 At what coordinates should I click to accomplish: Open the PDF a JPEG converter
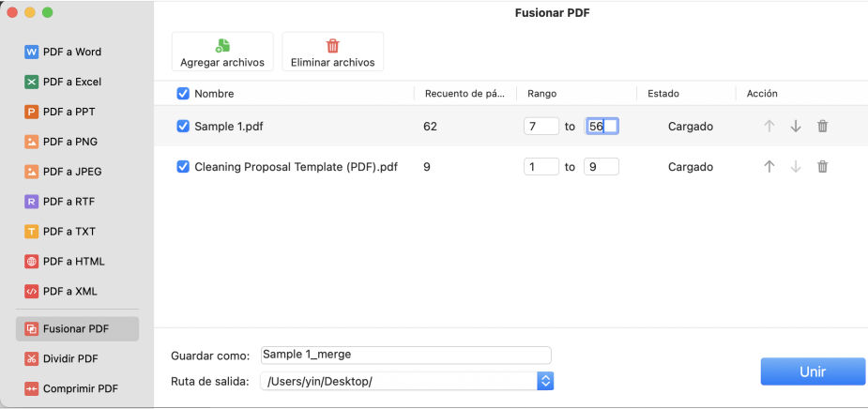(x=63, y=172)
